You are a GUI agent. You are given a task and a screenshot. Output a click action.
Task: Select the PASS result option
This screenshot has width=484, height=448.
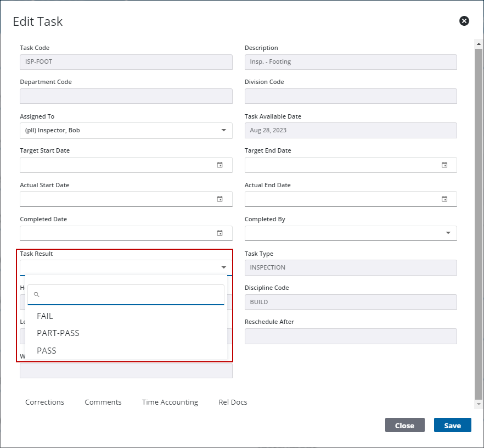[47, 350]
